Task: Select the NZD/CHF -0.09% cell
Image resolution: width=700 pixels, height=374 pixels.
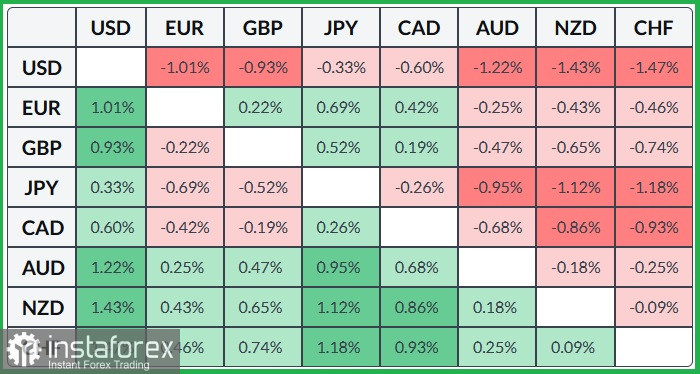Action: (654, 308)
